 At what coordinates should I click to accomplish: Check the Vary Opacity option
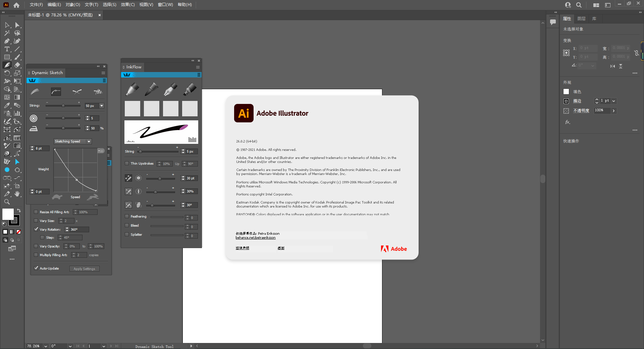(36, 246)
